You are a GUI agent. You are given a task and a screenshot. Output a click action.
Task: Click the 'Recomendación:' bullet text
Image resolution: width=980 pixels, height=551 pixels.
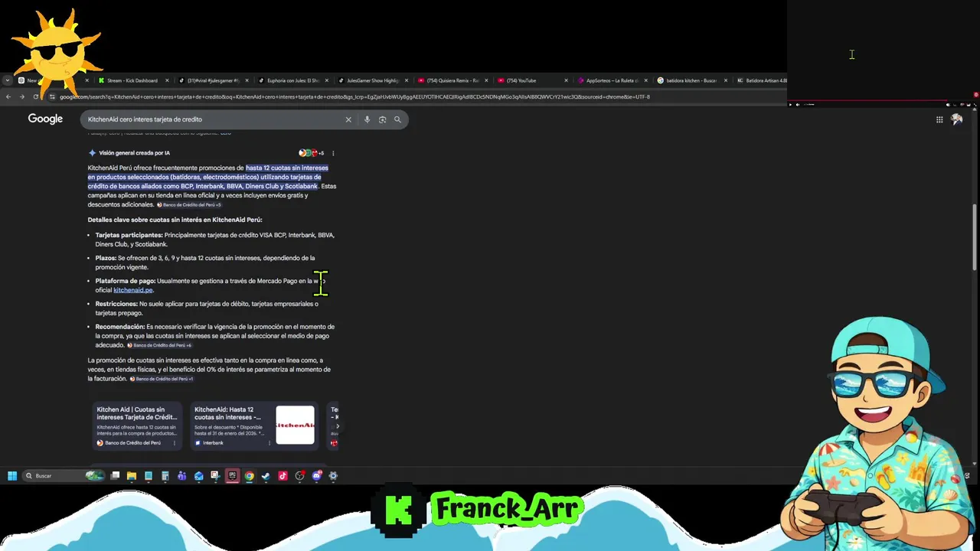point(120,327)
